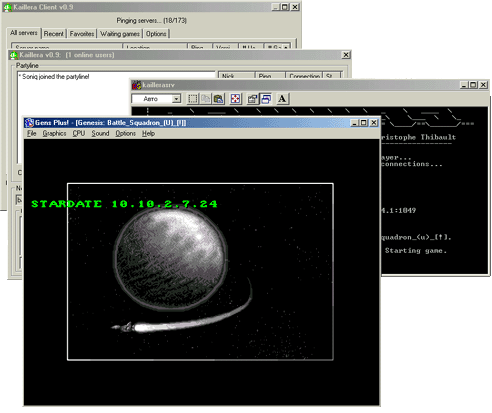Open the Waiting games tab
Image resolution: width=492 pixels, height=413 pixels.
[120, 34]
